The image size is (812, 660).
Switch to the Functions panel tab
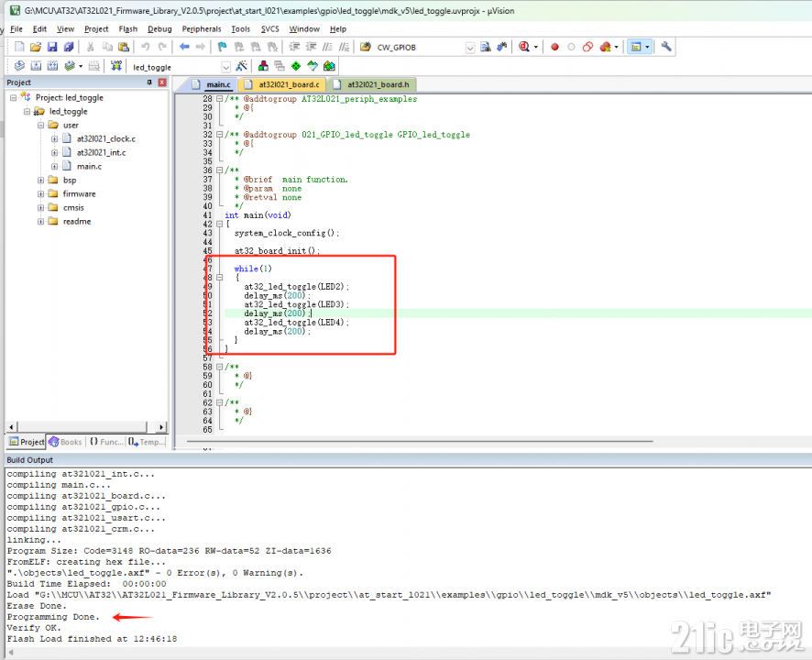click(106, 442)
